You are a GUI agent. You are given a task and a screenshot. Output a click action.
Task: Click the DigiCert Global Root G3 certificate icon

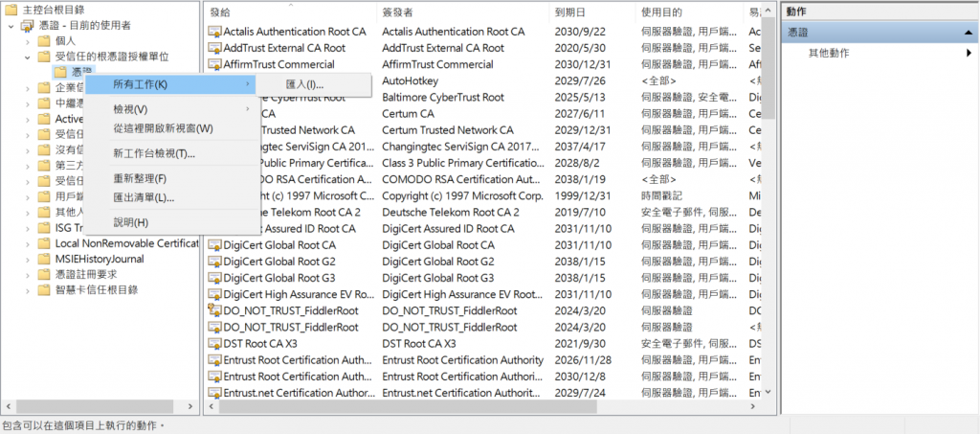[214, 278]
